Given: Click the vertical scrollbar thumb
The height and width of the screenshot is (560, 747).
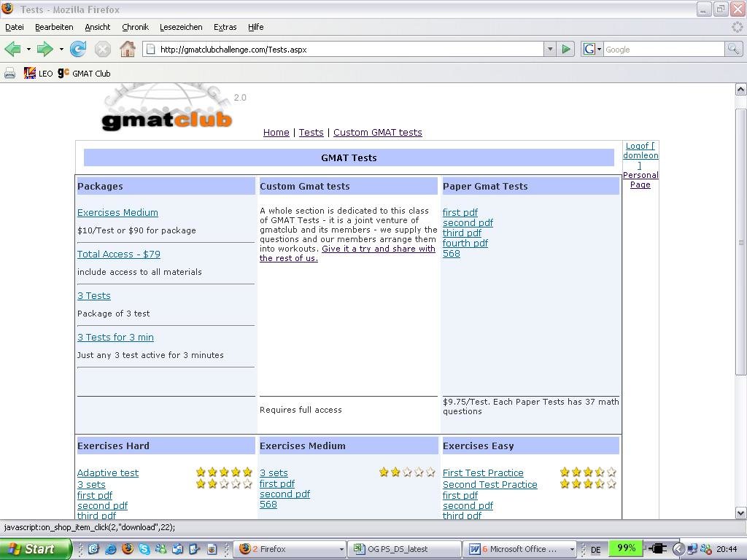Looking at the screenshot, I should [x=741, y=242].
